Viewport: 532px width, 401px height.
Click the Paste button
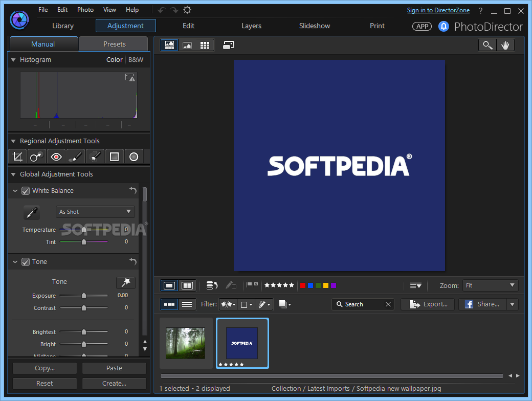[x=115, y=368]
